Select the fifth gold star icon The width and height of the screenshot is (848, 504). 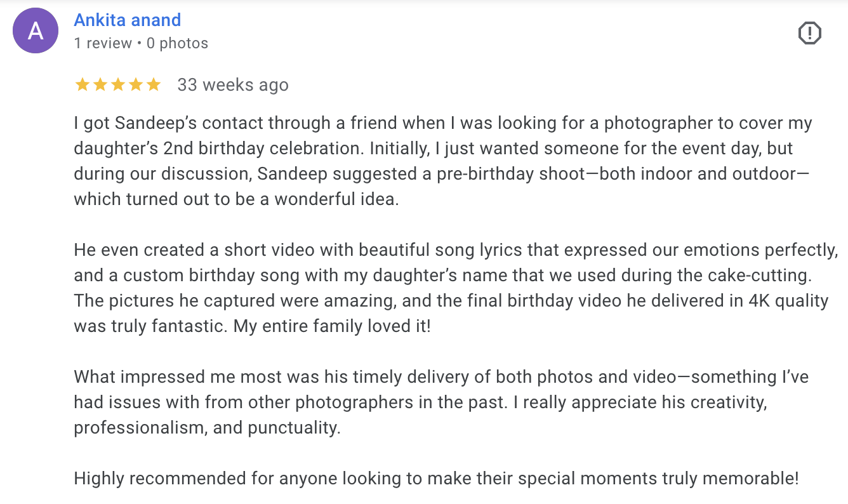tap(154, 84)
